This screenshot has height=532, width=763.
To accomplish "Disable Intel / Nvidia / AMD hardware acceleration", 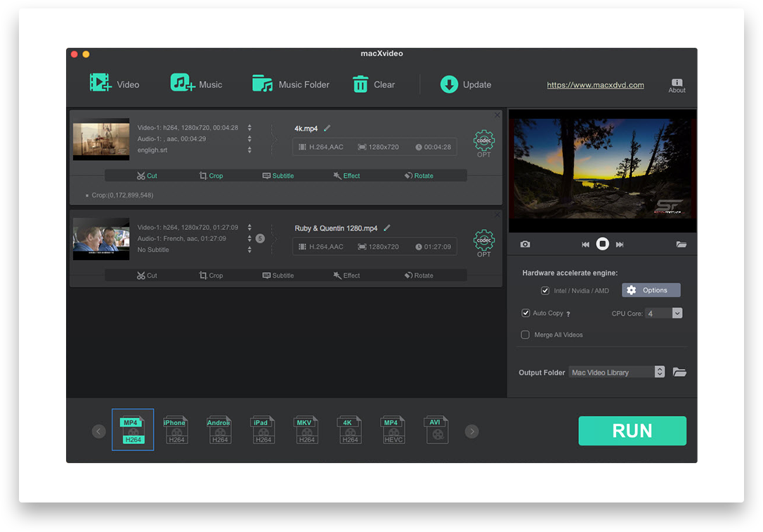I will click(544, 290).
